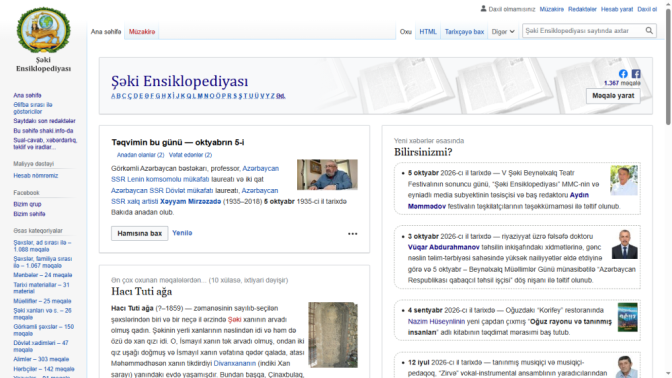
Task: Open the Divanxananın link
Action: (x=235, y=363)
